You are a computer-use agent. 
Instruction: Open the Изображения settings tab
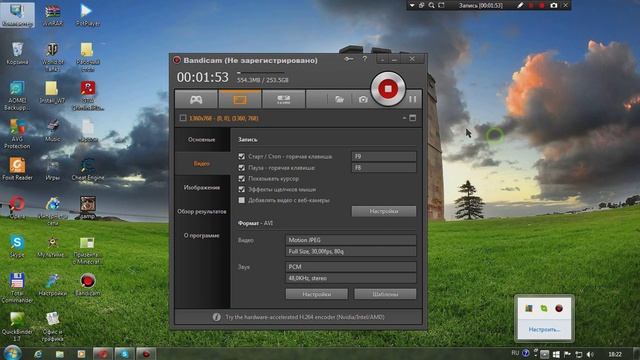(x=202, y=187)
